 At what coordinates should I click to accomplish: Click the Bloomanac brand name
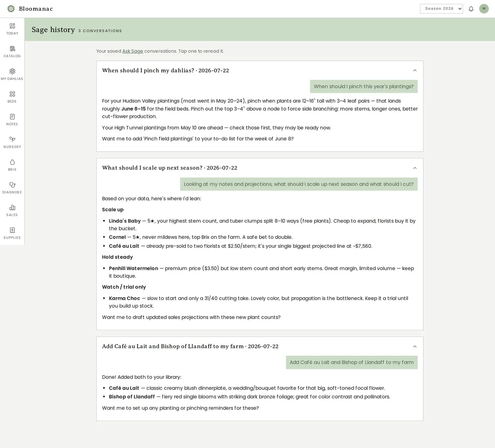coord(36,9)
